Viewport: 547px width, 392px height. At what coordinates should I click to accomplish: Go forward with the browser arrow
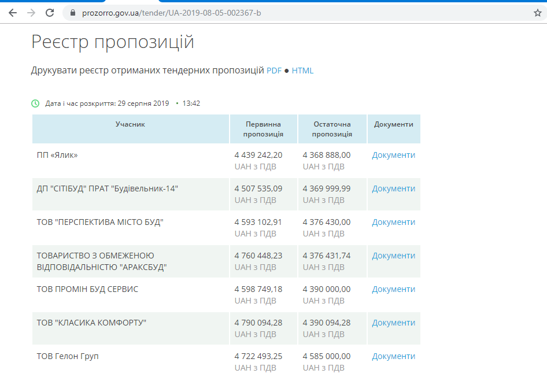pyautogui.click(x=31, y=13)
